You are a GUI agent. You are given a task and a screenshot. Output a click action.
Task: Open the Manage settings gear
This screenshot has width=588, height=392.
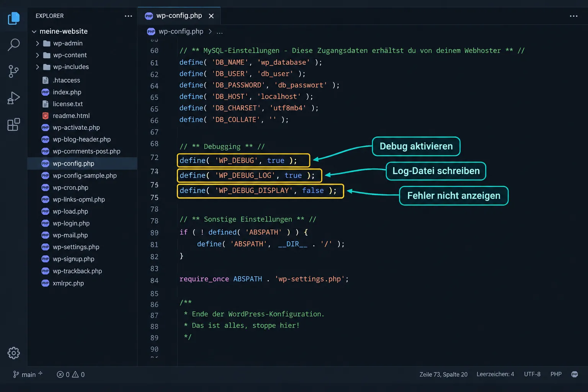14,353
